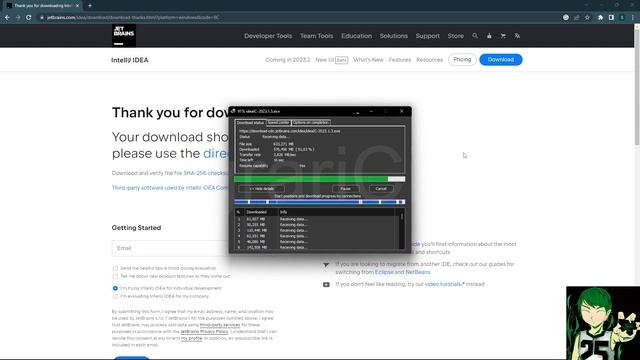The height and width of the screenshot is (360, 640).
Task: Open the Eclipse migration guide link
Action: [x=384, y=272]
